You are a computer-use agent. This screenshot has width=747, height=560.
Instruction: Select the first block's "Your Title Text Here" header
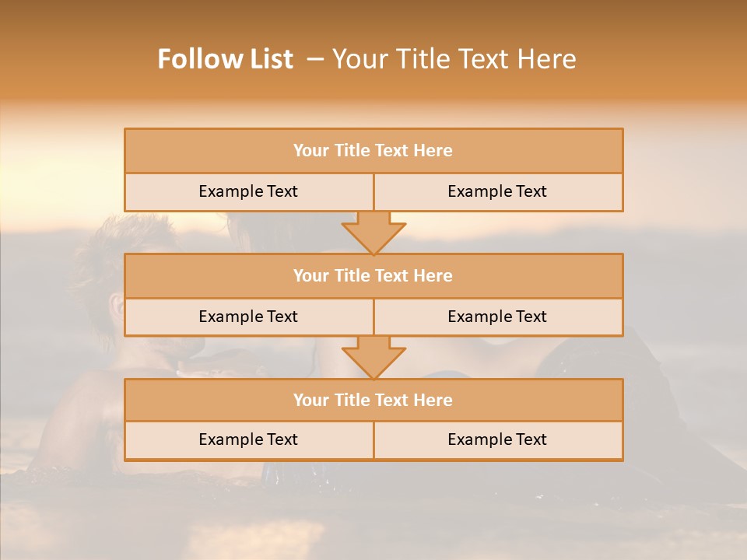373,151
